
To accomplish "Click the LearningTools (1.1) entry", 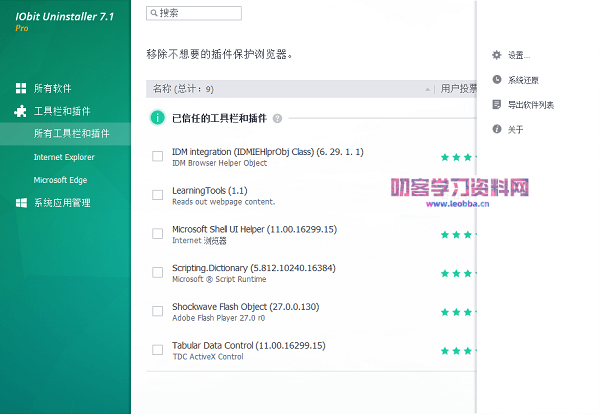I will pyautogui.click(x=210, y=191).
